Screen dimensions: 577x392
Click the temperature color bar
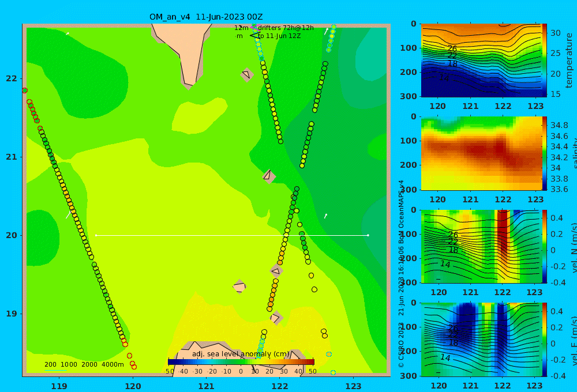coord(544,61)
